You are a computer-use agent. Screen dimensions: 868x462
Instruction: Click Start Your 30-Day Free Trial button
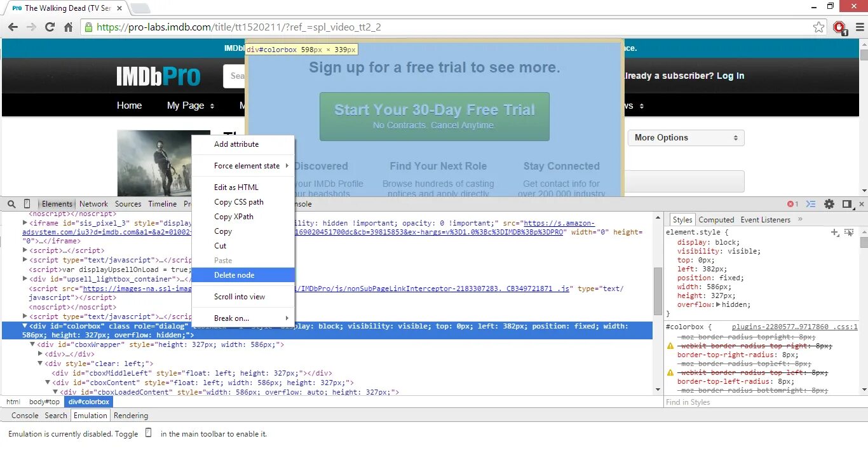434,116
